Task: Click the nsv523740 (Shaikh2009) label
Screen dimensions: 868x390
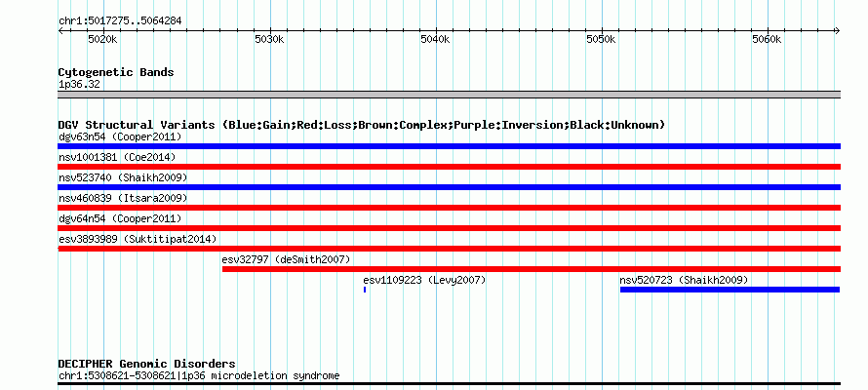Action: [123, 177]
